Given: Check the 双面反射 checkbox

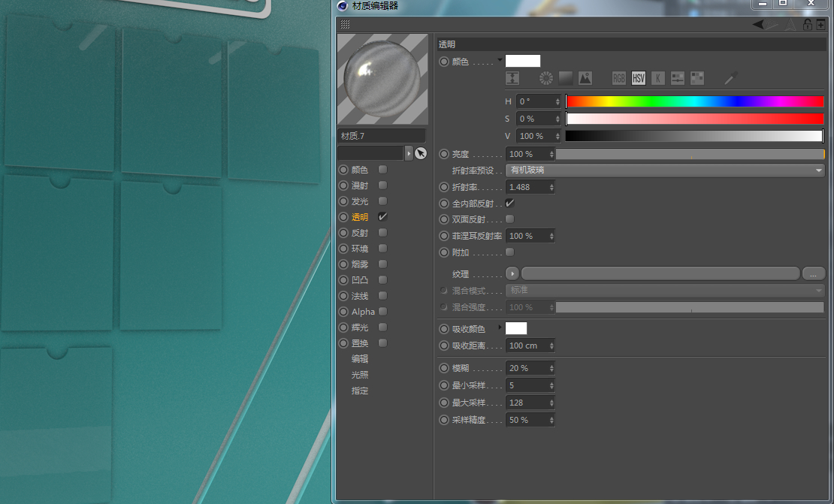Looking at the screenshot, I should pos(509,219).
